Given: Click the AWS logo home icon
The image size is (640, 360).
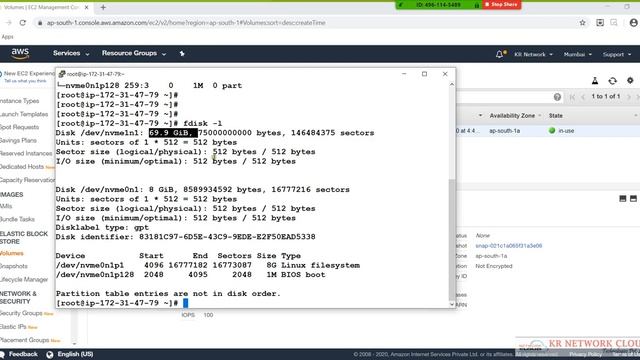Looking at the screenshot, I should [x=20, y=53].
